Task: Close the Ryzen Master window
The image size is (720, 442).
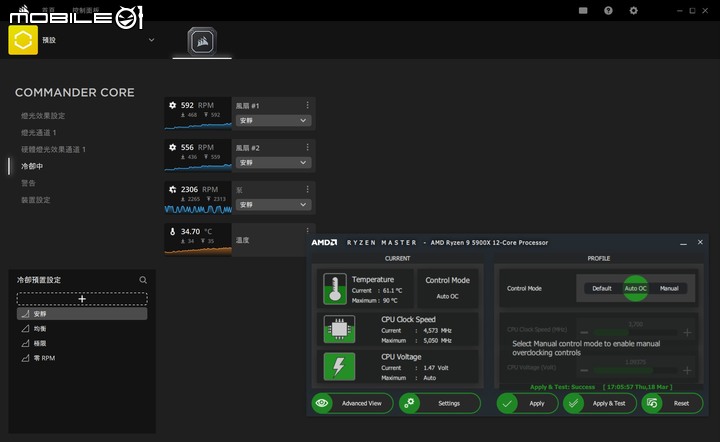Action: [700, 242]
